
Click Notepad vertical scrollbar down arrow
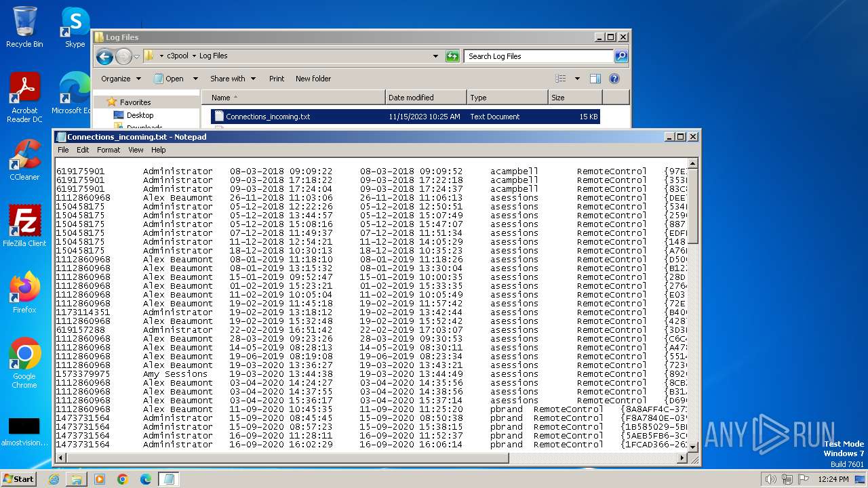click(x=692, y=447)
